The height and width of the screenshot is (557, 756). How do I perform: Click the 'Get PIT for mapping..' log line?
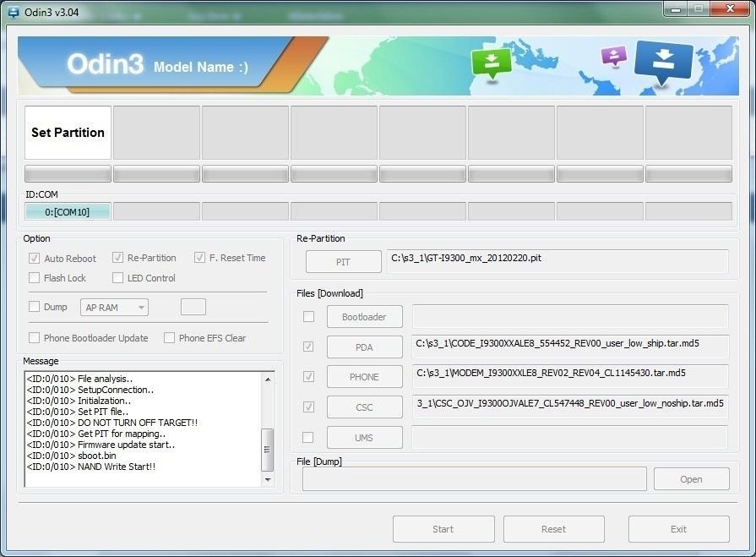[96, 434]
